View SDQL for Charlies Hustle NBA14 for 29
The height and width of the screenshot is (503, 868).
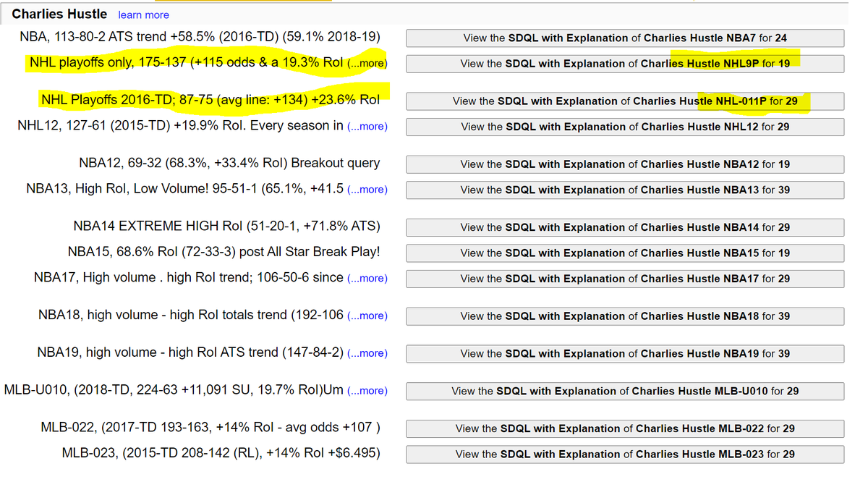point(625,227)
